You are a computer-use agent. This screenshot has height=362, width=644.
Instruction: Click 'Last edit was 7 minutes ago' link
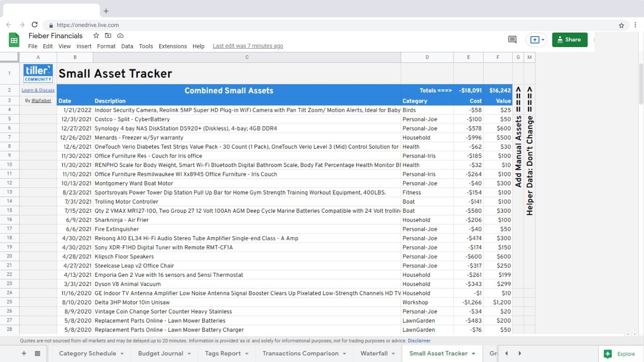(x=248, y=46)
